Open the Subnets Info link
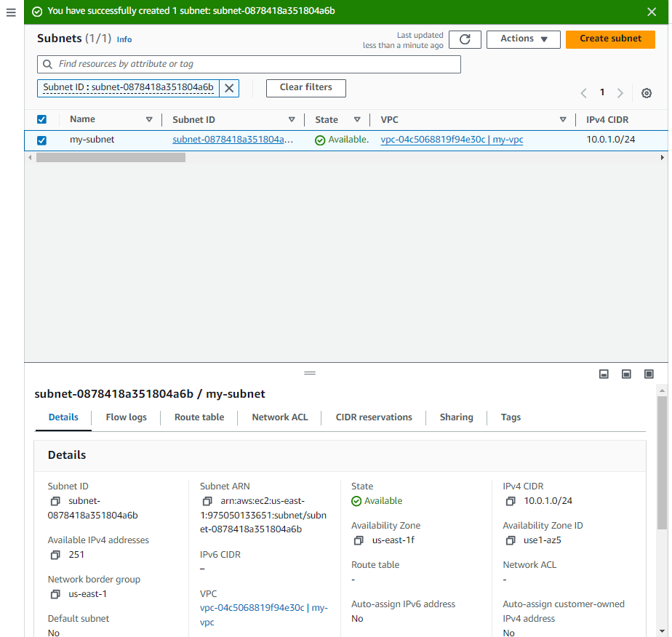 click(x=124, y=39)
